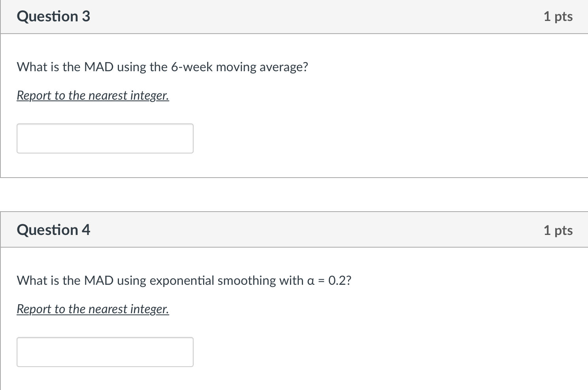
Task: Click the word "Report" under Question 4
Action: [x=34, y=309]
